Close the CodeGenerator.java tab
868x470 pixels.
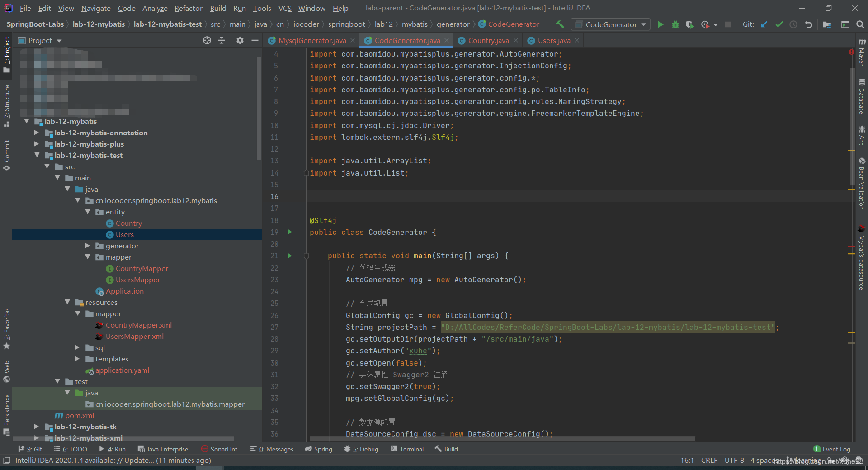click(x=447, y=40)
